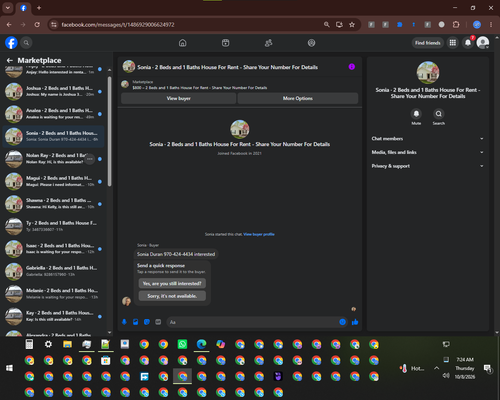The height and width of the screenshot is (400, 500).
Task: Click the chat list vertical scrollbar
Action: pos(109,131)
